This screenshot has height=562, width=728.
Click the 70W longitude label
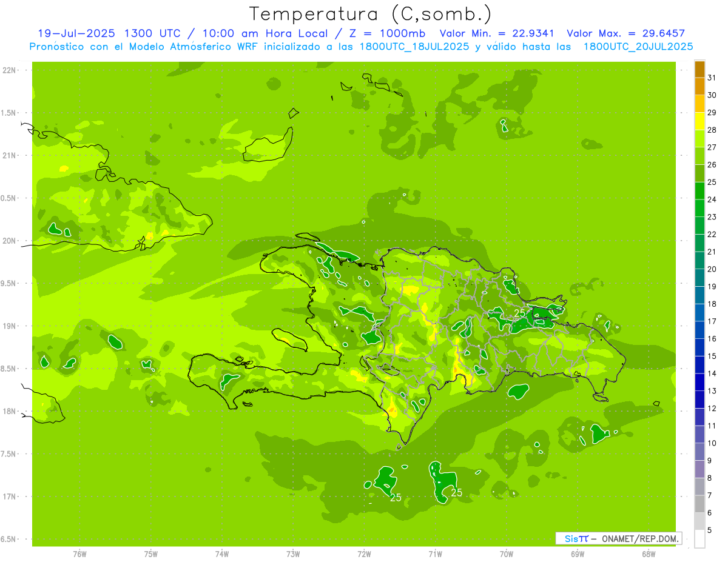click(x=507, y=554)
